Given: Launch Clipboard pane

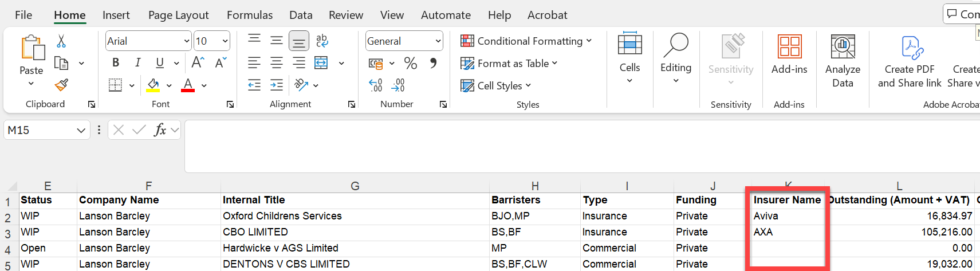Looking at the screenshot, I should coord(92,104).
